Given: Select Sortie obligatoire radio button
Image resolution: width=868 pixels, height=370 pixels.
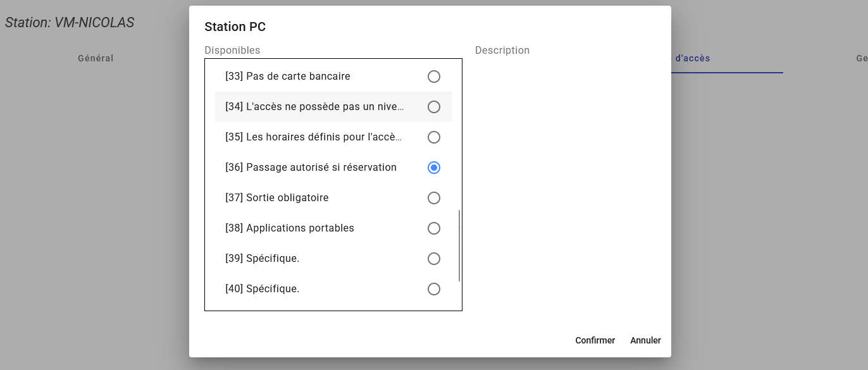Looking at the screenshot, I should (x=434, y=198).
